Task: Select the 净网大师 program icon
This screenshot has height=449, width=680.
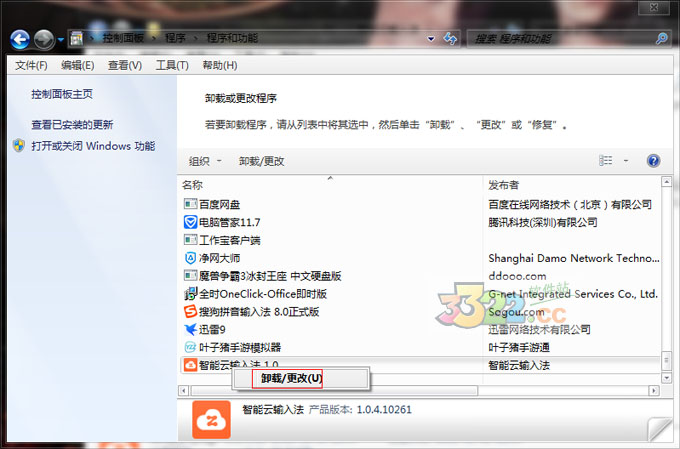Action: click(x=190, y=258)
